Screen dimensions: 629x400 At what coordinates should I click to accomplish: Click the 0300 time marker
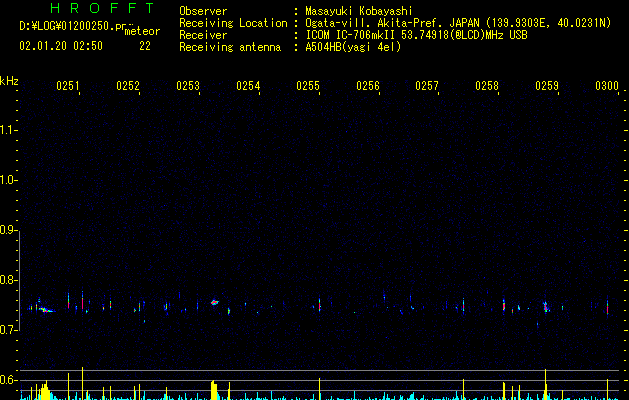tap(607, 86)
